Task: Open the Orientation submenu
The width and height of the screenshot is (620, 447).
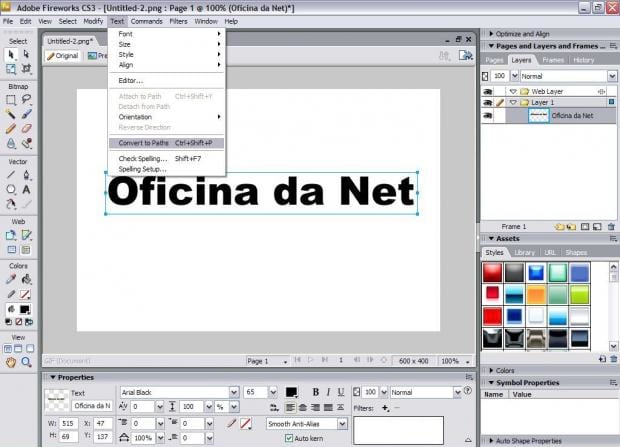Action: 166,117
